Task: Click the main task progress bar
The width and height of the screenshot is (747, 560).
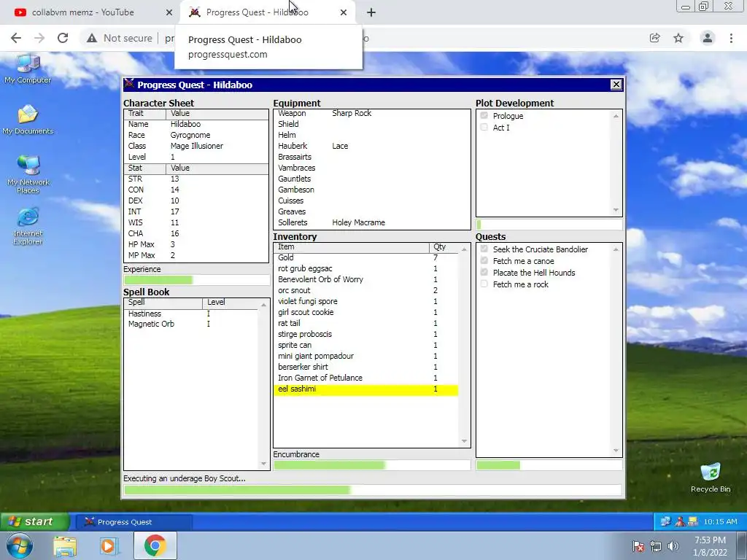Action: tap(373, 490)
